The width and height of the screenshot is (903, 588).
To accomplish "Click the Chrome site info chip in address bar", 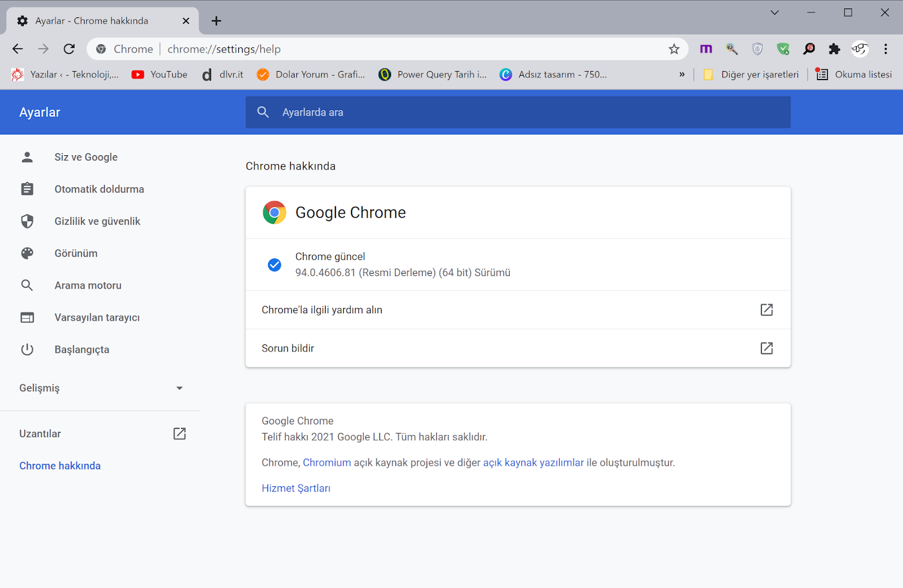I will (125, 49).
